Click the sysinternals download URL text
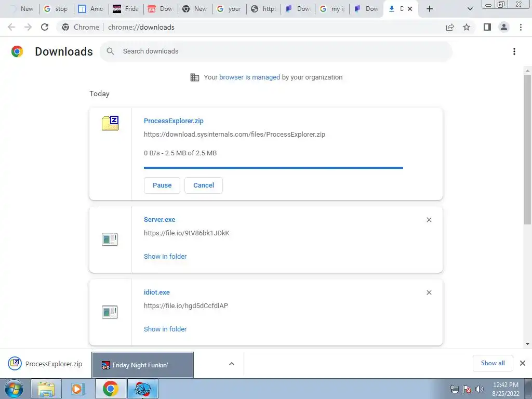This screenshot has width=532, height=399. click(x=234, y=135)
